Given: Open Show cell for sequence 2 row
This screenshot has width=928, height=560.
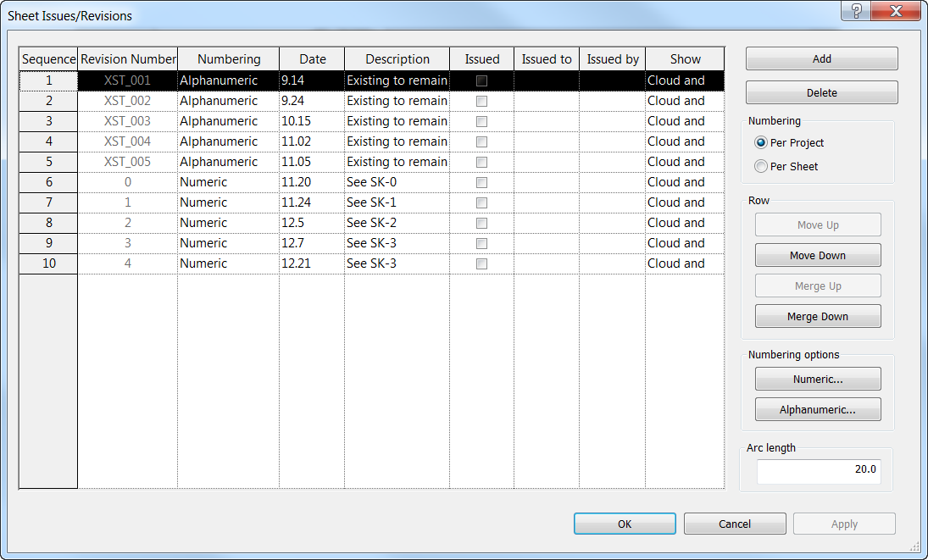Looking at the screenshot, I should coord(685,101).
